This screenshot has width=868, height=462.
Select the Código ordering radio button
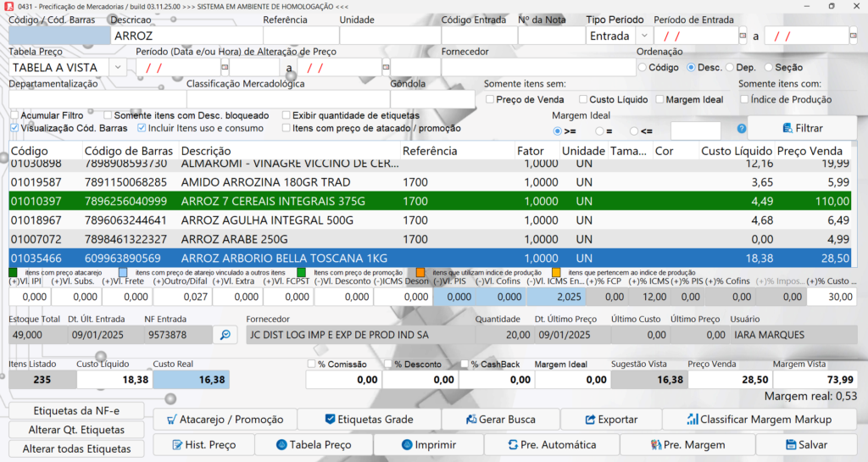(643, 67)
